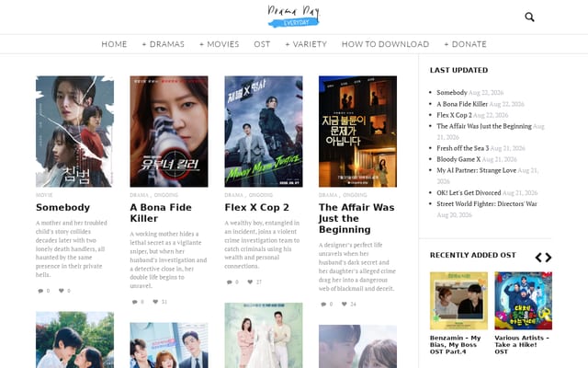Click the second-row couple poster in first column
The width and height of the screenshot is (588, 368).
click(74, 339)
